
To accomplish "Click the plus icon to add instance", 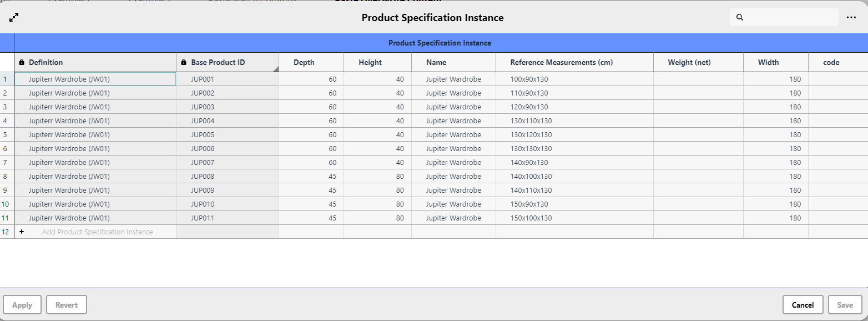I will tap(22, 232).
